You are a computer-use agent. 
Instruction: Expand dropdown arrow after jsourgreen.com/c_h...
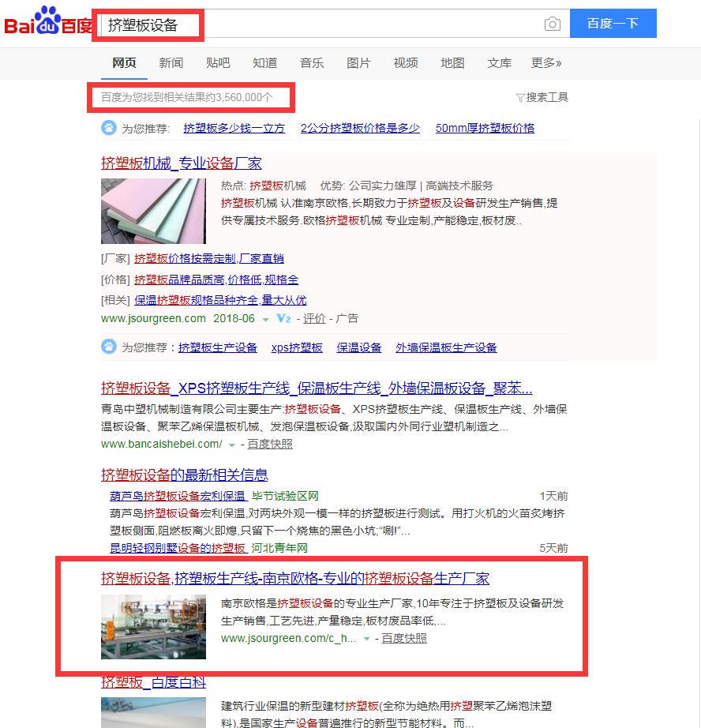[x=366, y=639]
